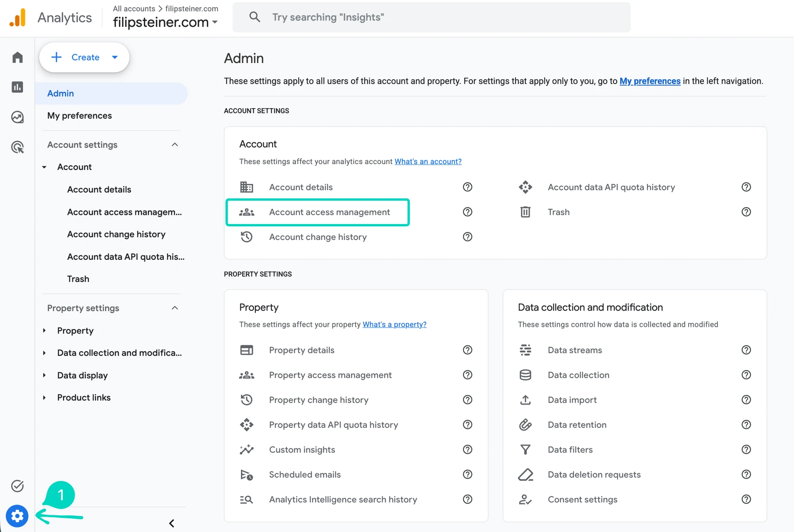Click the Admin gear icon
This screenshot has height=532, width=794.
[17, 516]
